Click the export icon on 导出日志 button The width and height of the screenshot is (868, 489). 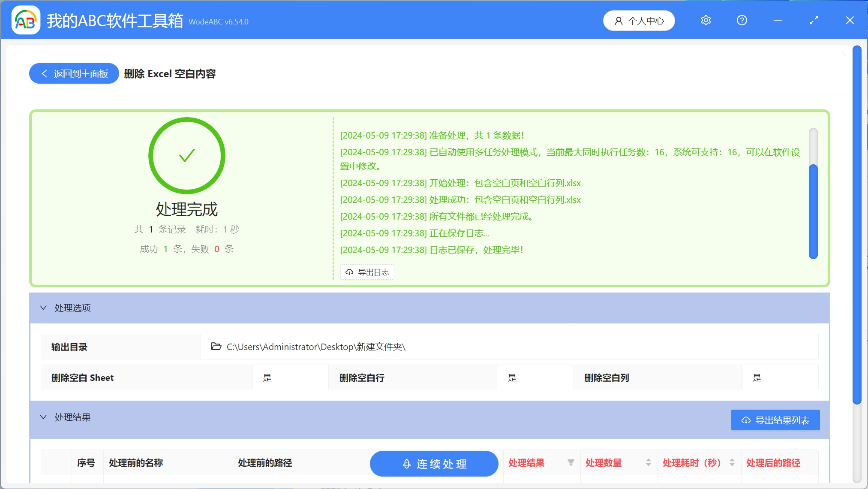349,272
